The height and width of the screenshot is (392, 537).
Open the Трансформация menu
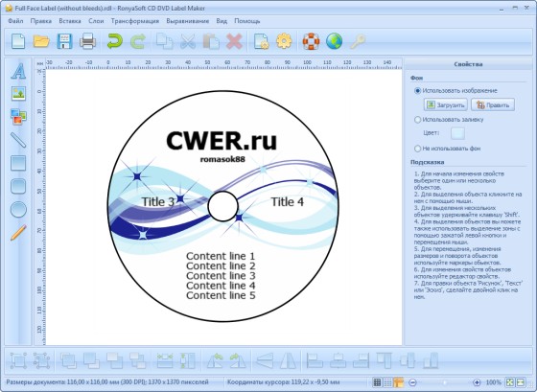click(x=135, y=21)
